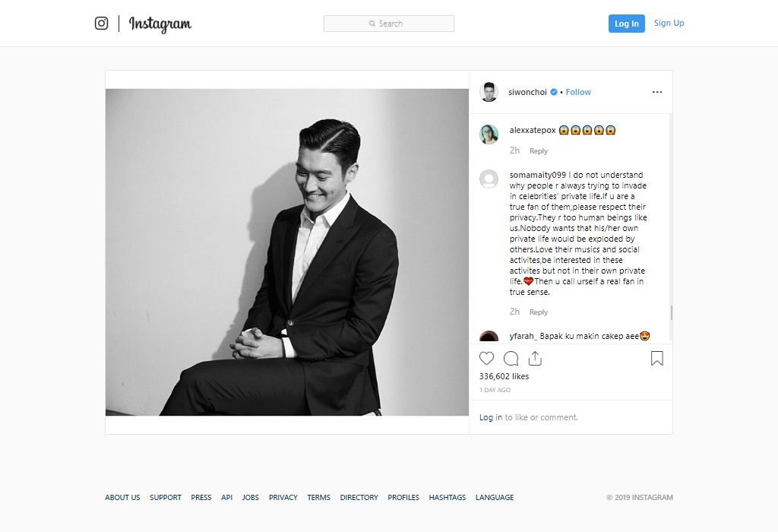Open alexxatepox's profile picture

[x=489, y=135]
